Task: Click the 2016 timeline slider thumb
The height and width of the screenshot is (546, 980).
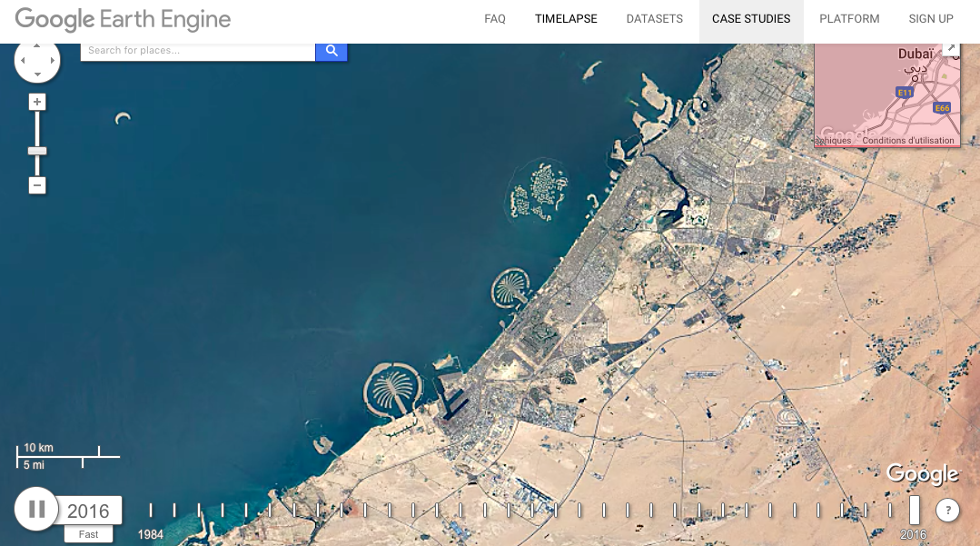Action: pos(915,510)
